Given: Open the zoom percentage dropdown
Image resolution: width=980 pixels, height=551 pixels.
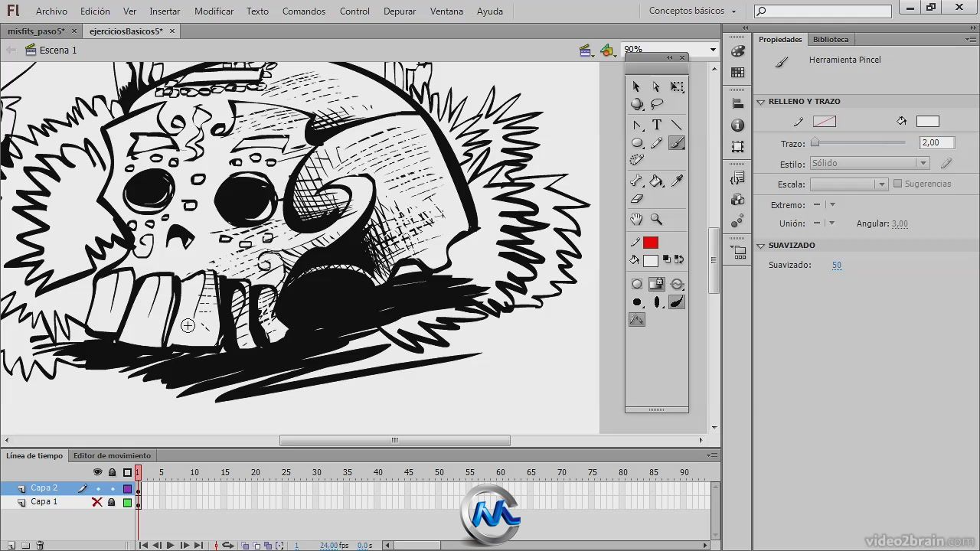Looking at the screenshot, I should (x=713, y=50).
